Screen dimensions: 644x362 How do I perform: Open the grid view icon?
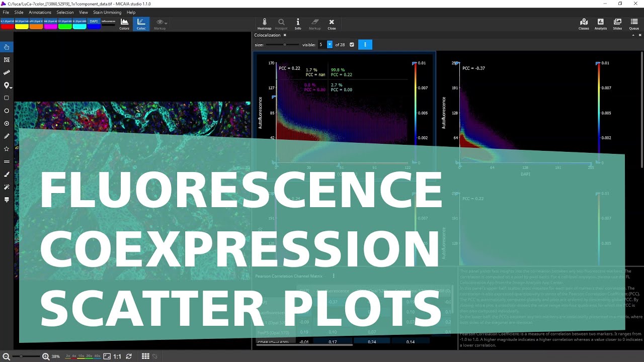point(145,356)
